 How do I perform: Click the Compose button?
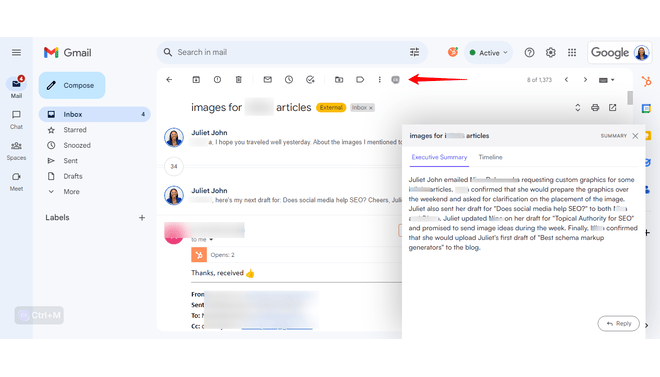point(72,85)
